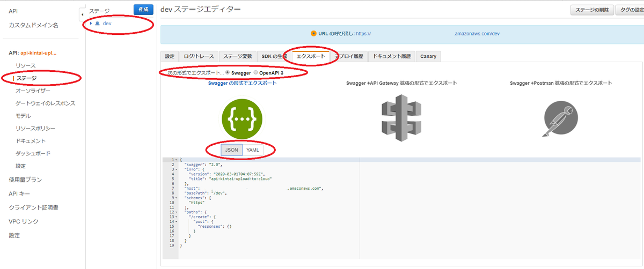Screen dimensions: 644x269
Task: Open クライアント証明書 in navigation
Action: [33, 207]
